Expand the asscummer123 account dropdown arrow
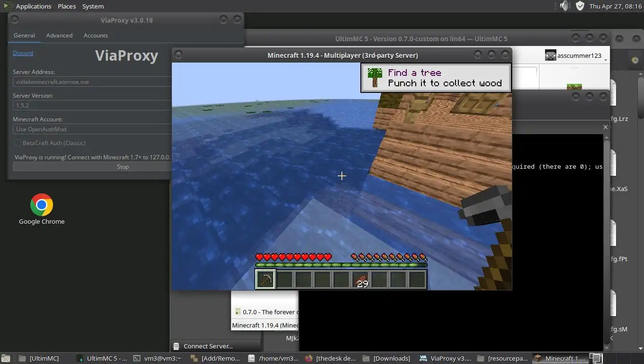Image resolution: width=644 pixels, height=364 pixels. [x=605, y=60]
